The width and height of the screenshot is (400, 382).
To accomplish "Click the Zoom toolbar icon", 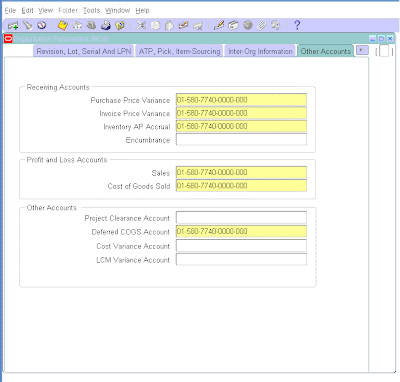I will 233,25.
